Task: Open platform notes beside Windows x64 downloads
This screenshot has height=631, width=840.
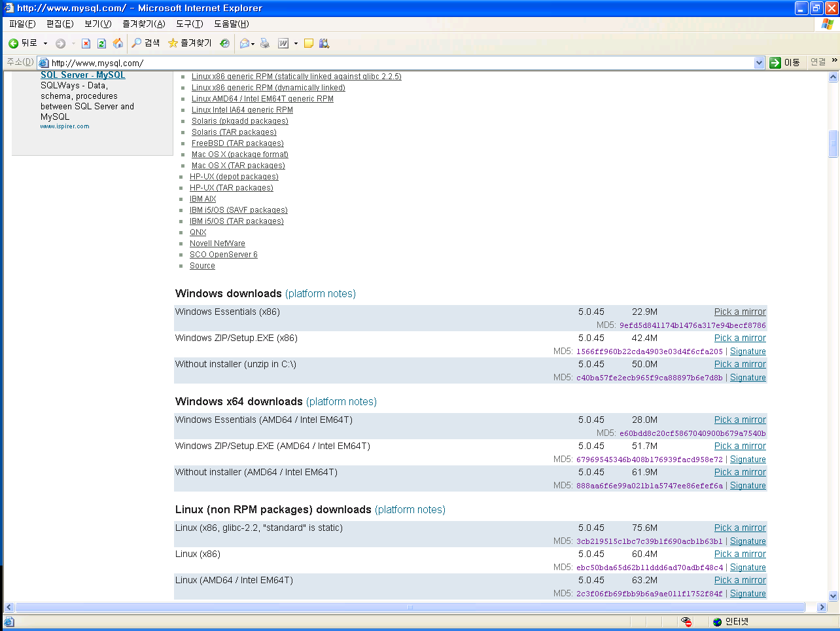Action: tap(341, 402)
